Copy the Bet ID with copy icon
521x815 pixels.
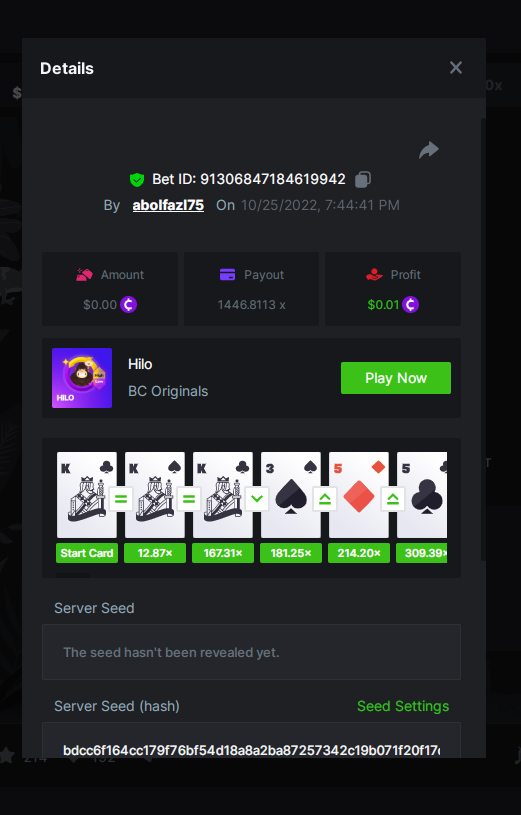pyautogui.click(x=363, y=179)
